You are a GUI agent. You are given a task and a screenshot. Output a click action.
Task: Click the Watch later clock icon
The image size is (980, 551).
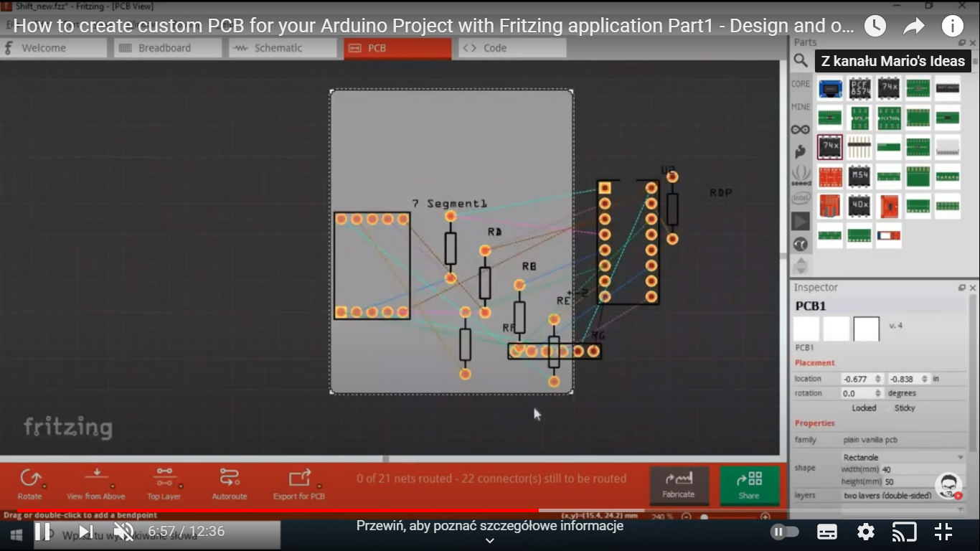[x=875, y=27]
